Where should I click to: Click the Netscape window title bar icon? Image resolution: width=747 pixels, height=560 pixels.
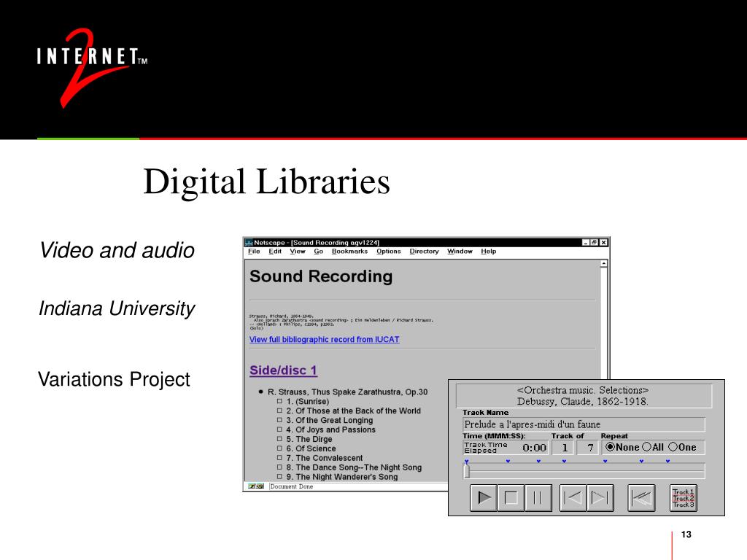(249, 243)
